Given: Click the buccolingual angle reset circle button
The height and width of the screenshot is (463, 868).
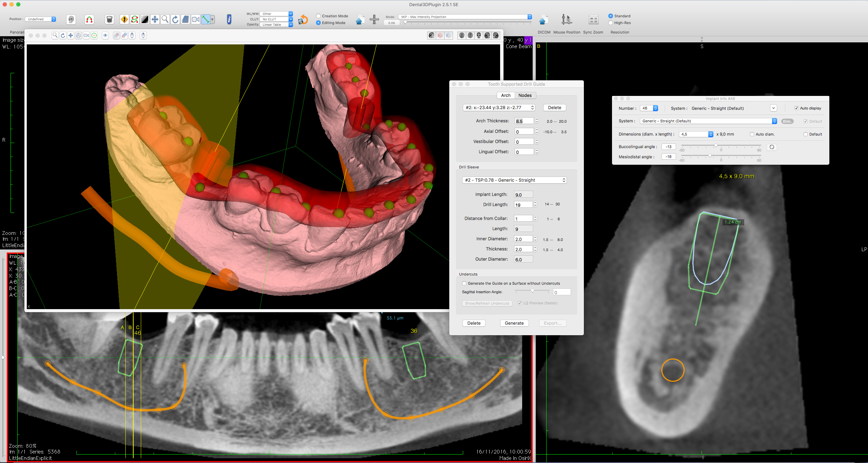Looking at the screenshot, I should click(772, 147).
